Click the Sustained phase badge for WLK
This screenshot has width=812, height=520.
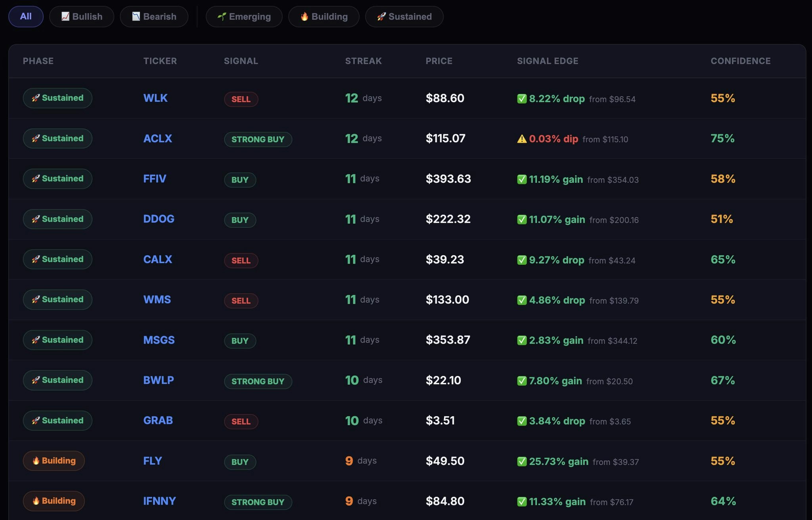click(57, 98)
